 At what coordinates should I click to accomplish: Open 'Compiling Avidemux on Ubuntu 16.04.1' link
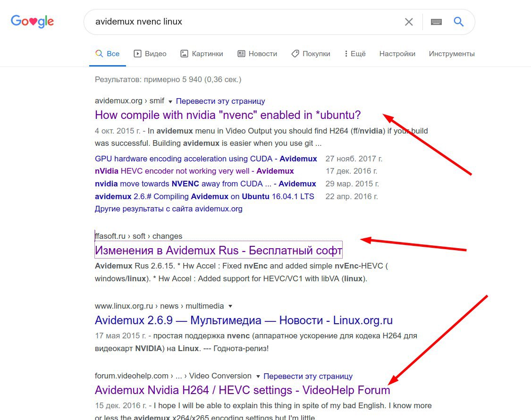pyautogui.click(x=204, y=196)
